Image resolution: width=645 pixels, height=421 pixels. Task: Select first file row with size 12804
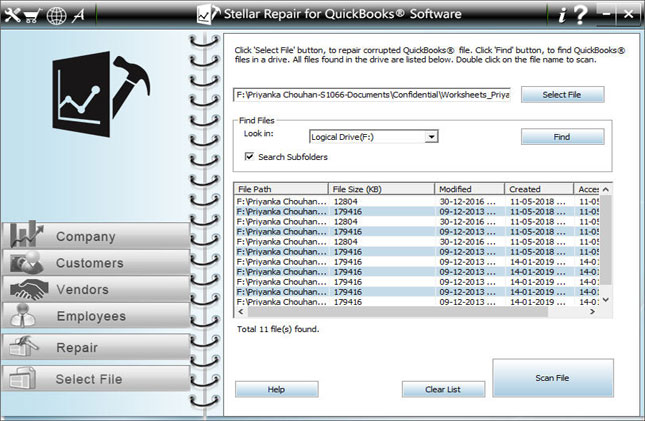point(417,202)
